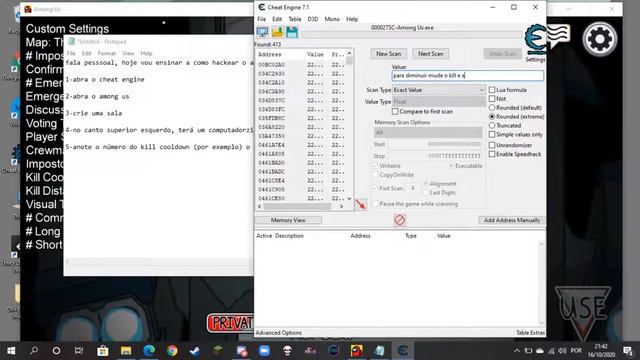The width and height of the screenshot is (640, 360).
Task: Open Cheat Engine File menu
Action: click(262, 19)
